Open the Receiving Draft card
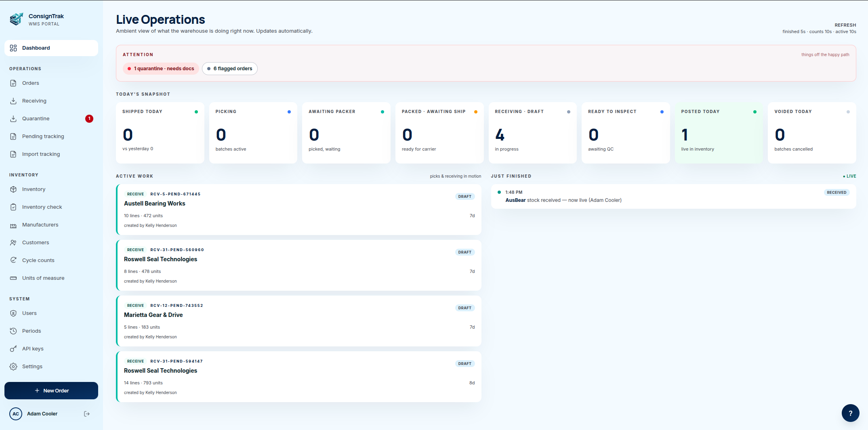 pyautogui.click(x=532, y=133)
